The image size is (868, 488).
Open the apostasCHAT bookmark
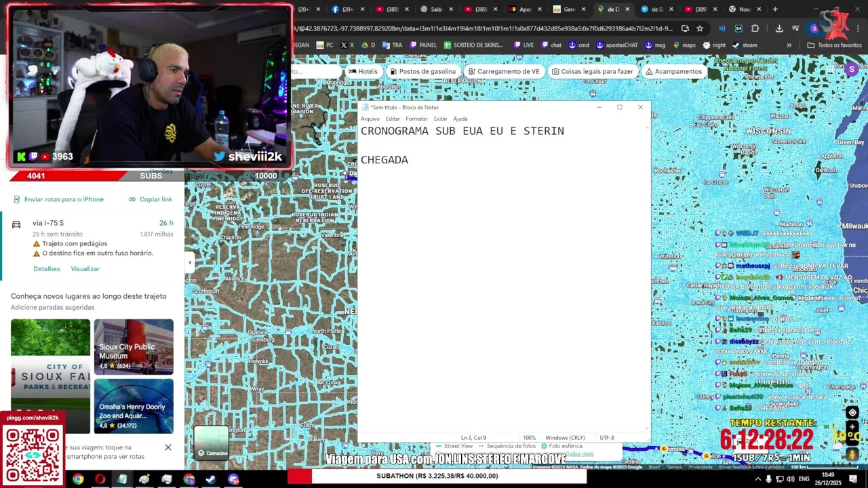[x=617, y=45]
